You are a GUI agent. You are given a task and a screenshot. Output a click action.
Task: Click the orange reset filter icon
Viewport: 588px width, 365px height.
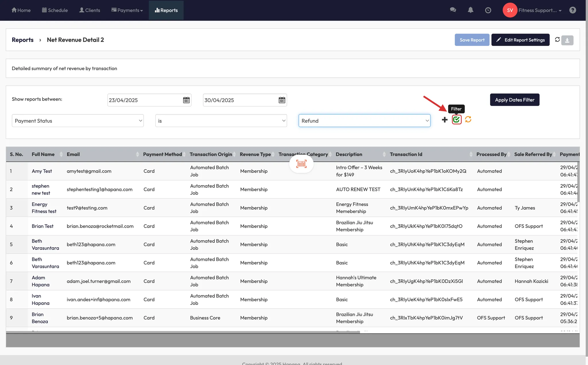[468, 119]
